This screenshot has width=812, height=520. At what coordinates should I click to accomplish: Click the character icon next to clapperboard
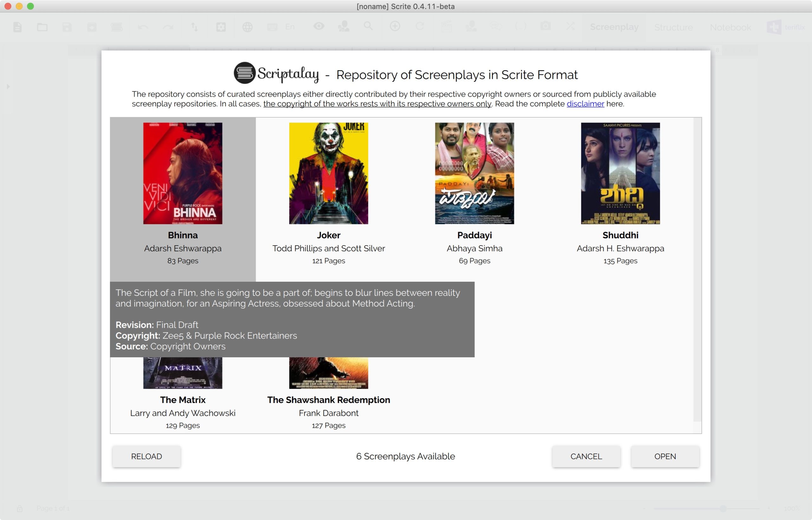click(471, 26)
